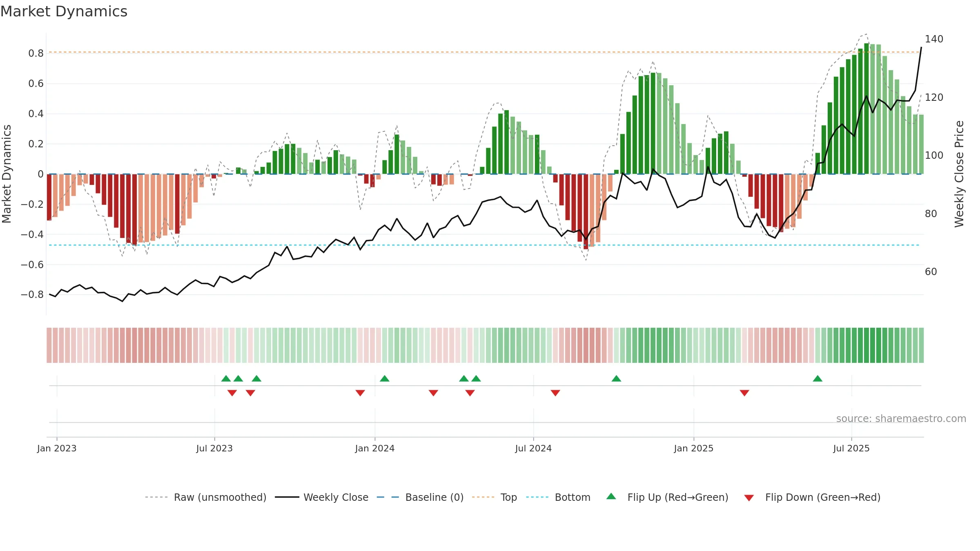
Task: Click the Market Dynamics vertical axis title
Action: pos(7,174)
